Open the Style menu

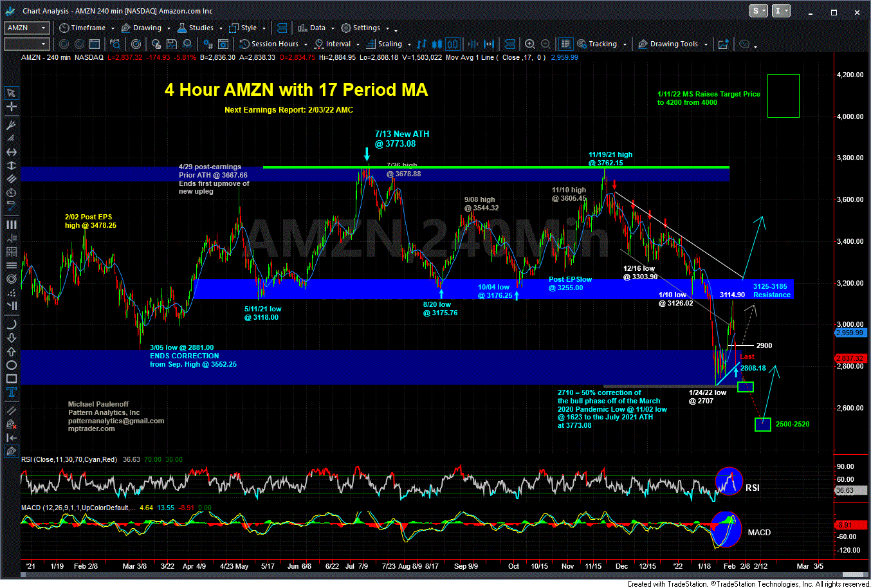243,28
